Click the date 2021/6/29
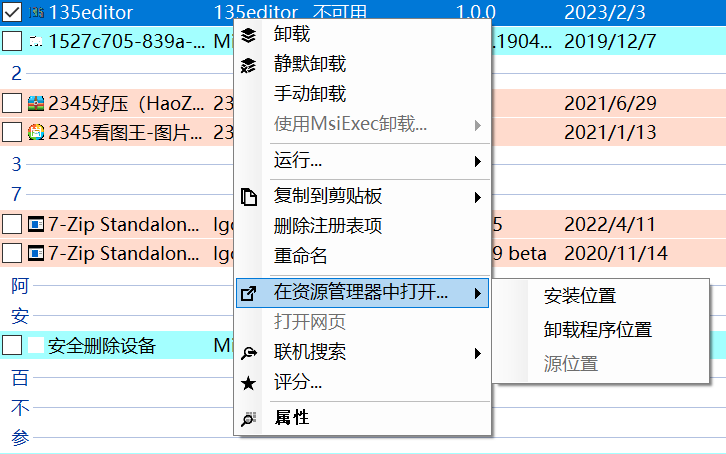The height and width of the screenshot is (454, 726). [610, 103]
